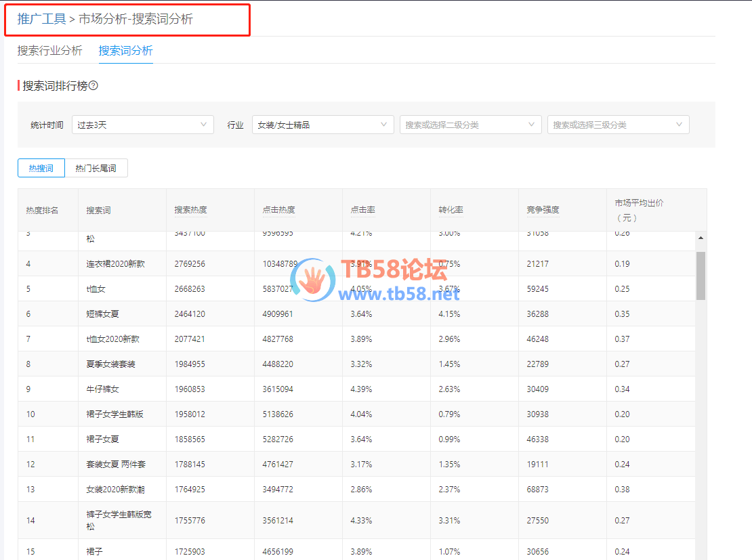Click the conversion rate 4.15% in row 6
This screenshot has width=752, height=560.
(449, 314)
